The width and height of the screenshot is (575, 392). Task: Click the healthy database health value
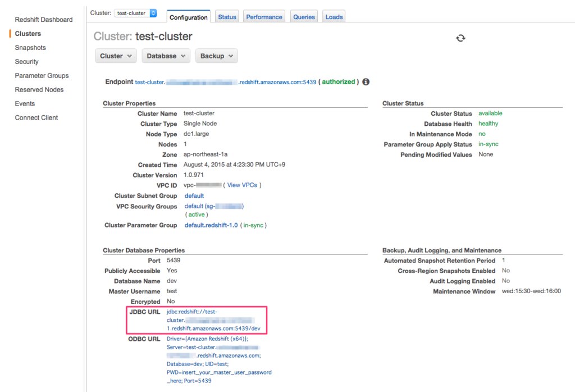point(488,124)
